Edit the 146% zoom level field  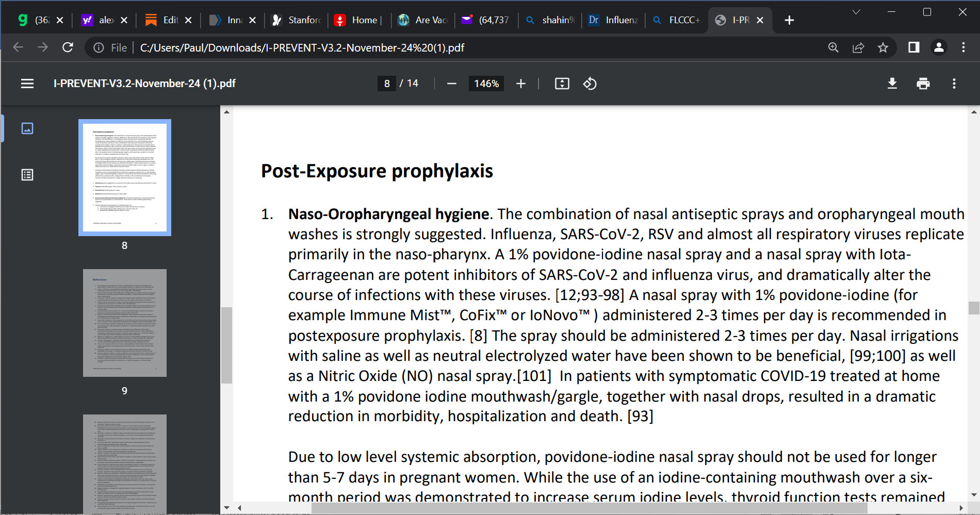point(486,84)
